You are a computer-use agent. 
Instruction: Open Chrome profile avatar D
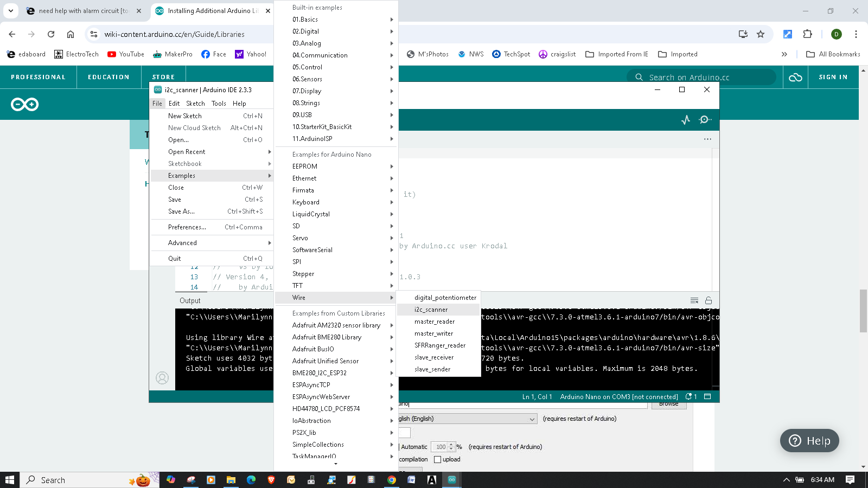click(x=837, y=34)
